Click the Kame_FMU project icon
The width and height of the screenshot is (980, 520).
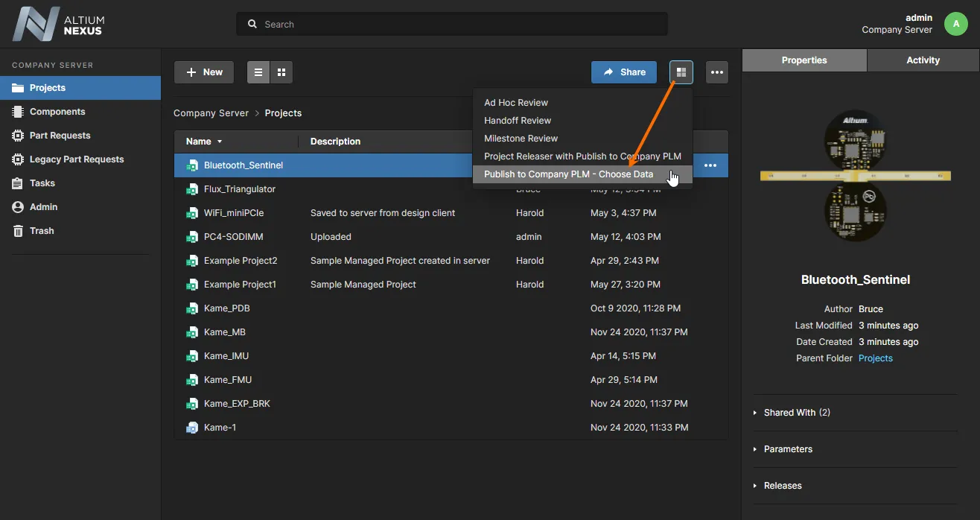coord(192,380)
